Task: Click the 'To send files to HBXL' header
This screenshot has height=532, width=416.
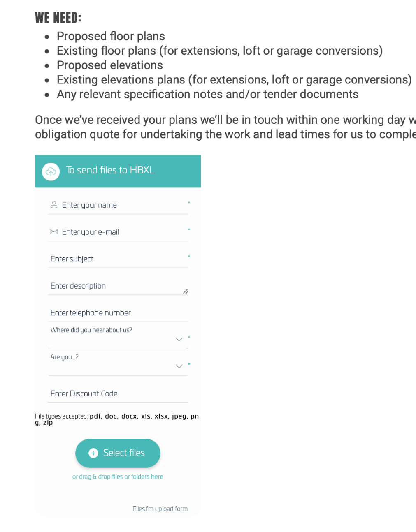Action: pos(110,170)
